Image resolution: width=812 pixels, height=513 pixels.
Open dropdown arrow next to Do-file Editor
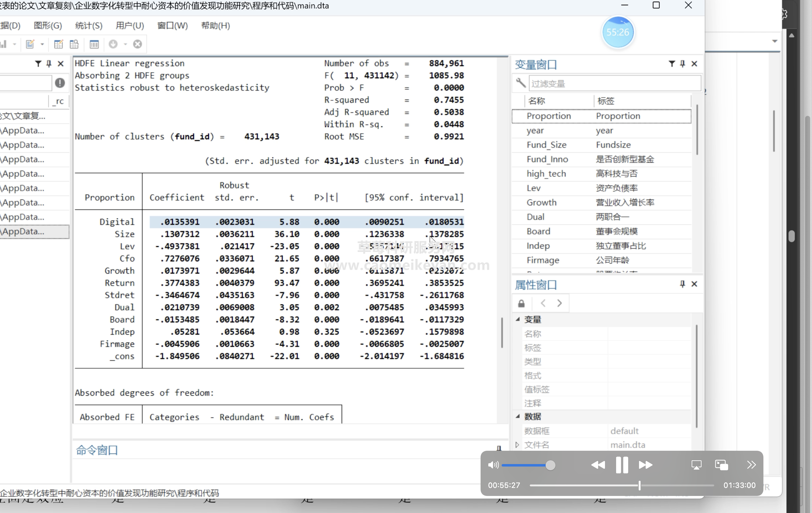click(42, 44)
